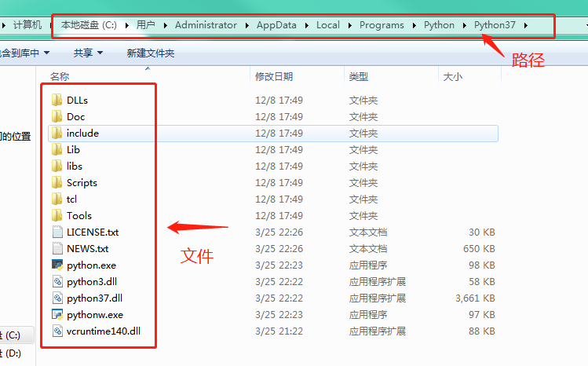Click the python3.dll file icon
The width and height of the screenshot is (588, 366).
(x=57, y=282)
